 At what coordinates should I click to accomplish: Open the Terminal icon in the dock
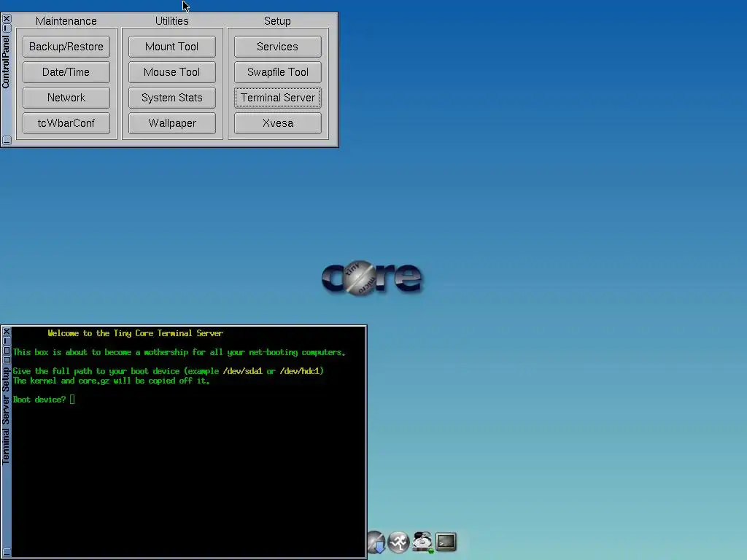tap(446, 542)
